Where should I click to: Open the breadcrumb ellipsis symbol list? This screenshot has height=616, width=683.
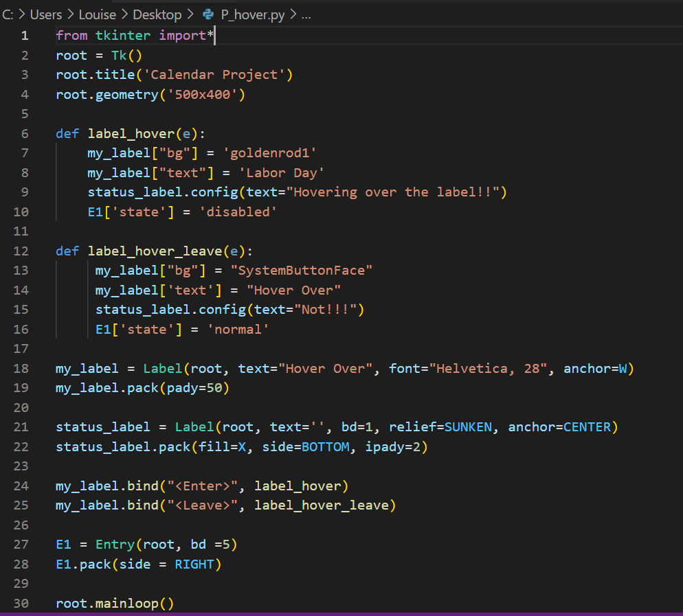coord(306,16)
